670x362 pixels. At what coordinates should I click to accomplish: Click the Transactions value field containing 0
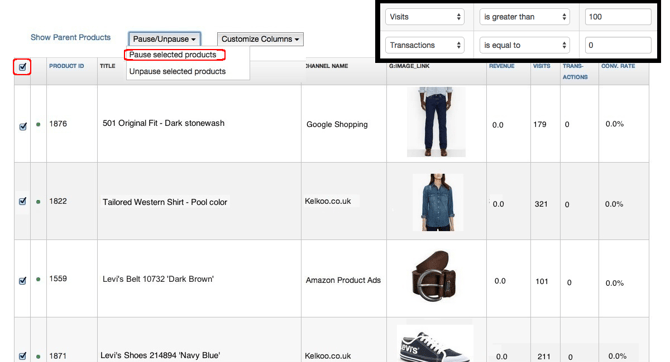click(618, 45)
